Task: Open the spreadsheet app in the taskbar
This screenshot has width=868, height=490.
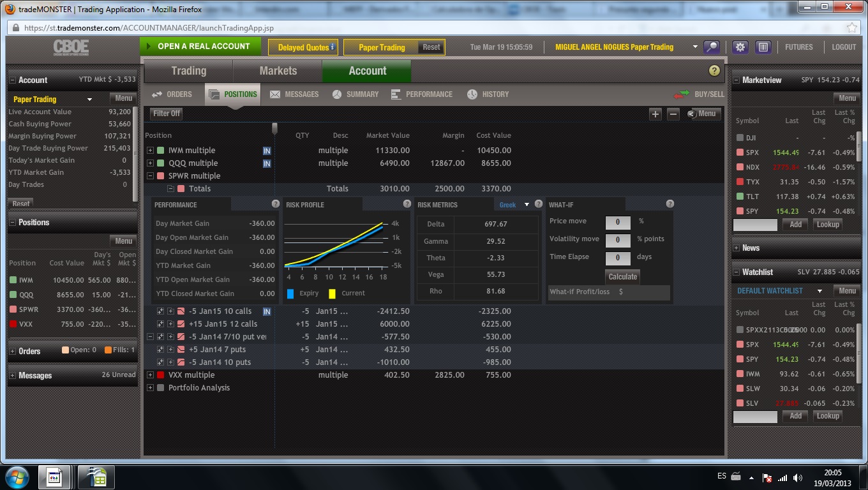Action: 96,477
